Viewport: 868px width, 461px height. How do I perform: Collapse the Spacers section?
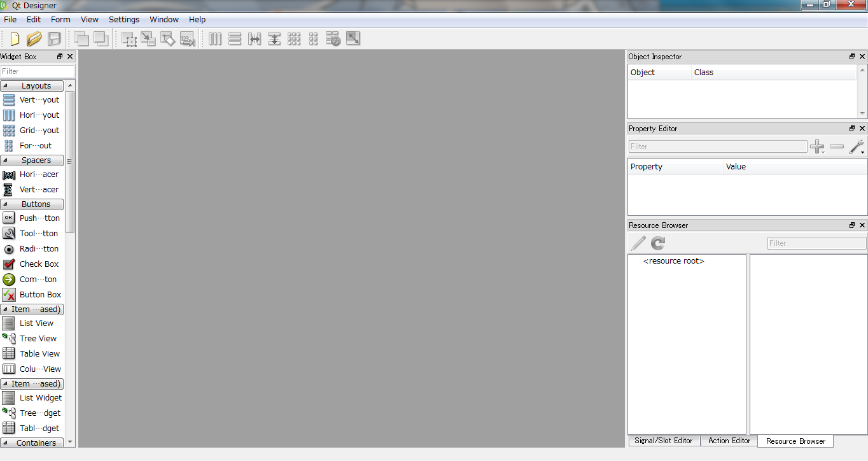click(32, 160)
